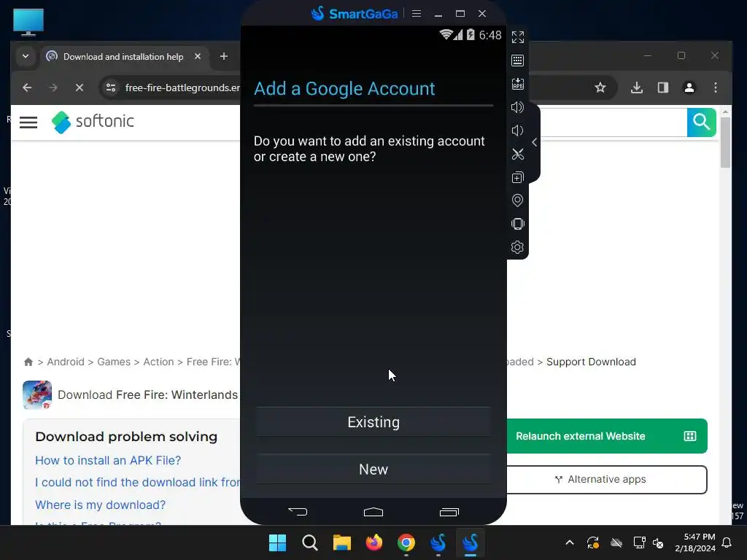The height and width of the screenshot is (560, 747).
Task: Tap the Android recent apps button
Action: (449, 512)
